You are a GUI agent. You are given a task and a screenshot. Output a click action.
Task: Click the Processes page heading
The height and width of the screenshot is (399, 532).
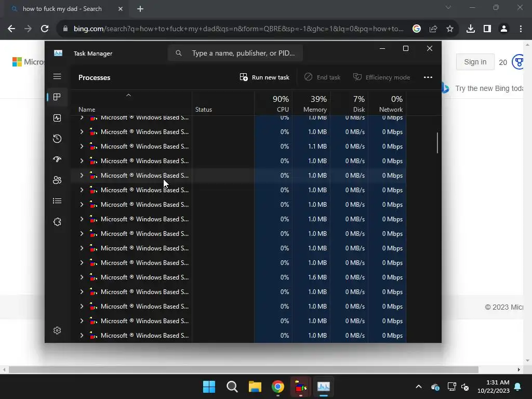point(95,77)
